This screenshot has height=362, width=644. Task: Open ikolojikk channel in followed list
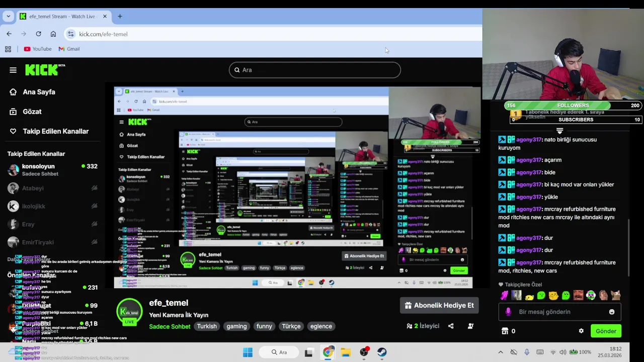[x=52, y=206]
